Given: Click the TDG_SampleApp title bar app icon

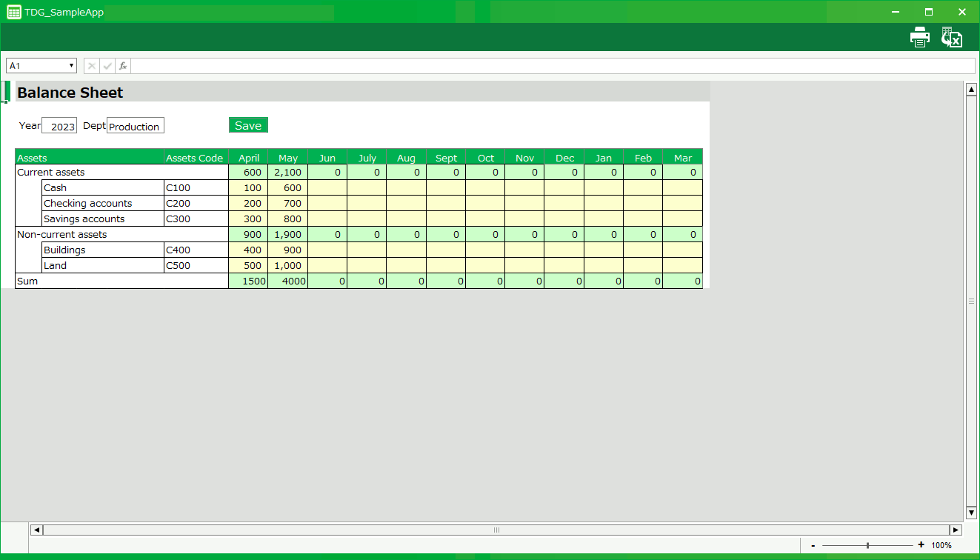Looking at the screenshot, I should coord(13,12).
